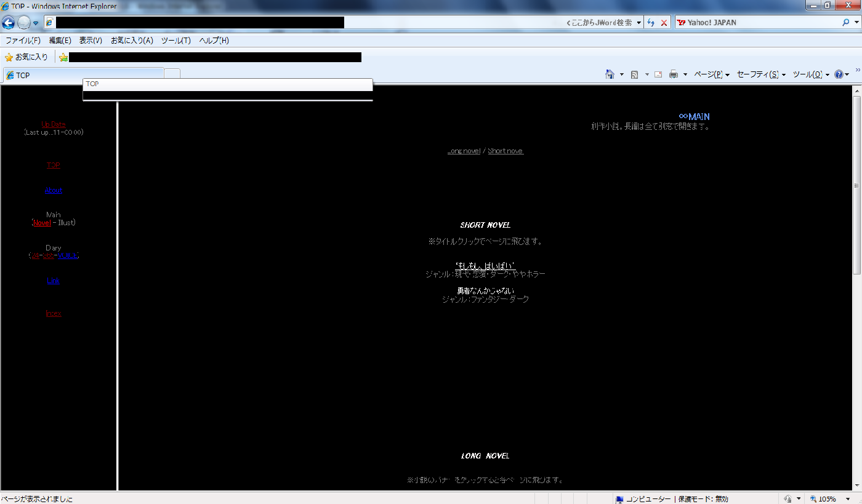This screenshot has width=862, height=504.
Task: Click the red TOP link in sidebar
Action: pos(54,165)
